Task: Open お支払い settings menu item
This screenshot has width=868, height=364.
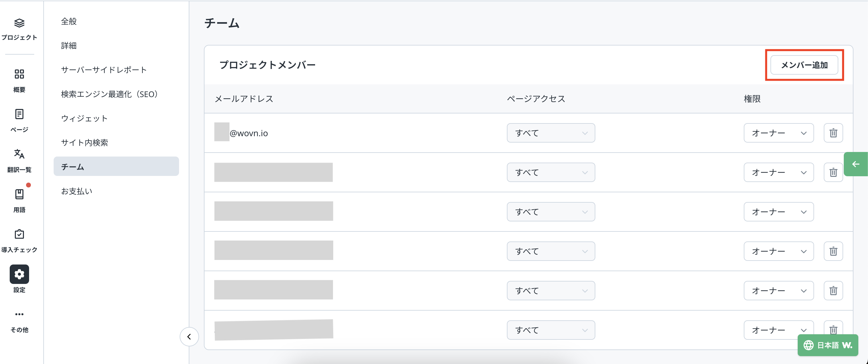Action: click(76, 191)
